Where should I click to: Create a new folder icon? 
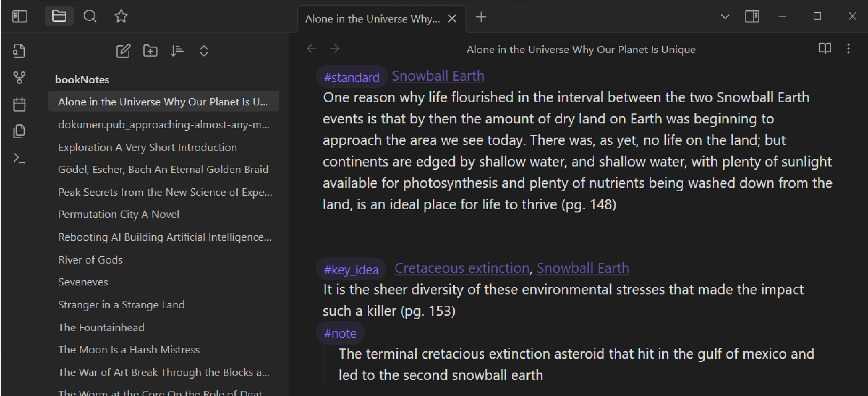pos(150,51)
